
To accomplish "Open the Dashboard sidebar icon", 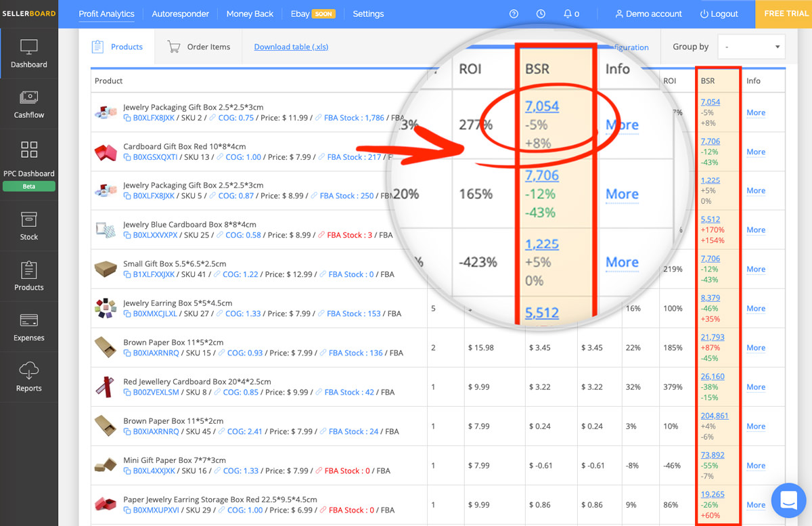I will click(x=29, y=48).
